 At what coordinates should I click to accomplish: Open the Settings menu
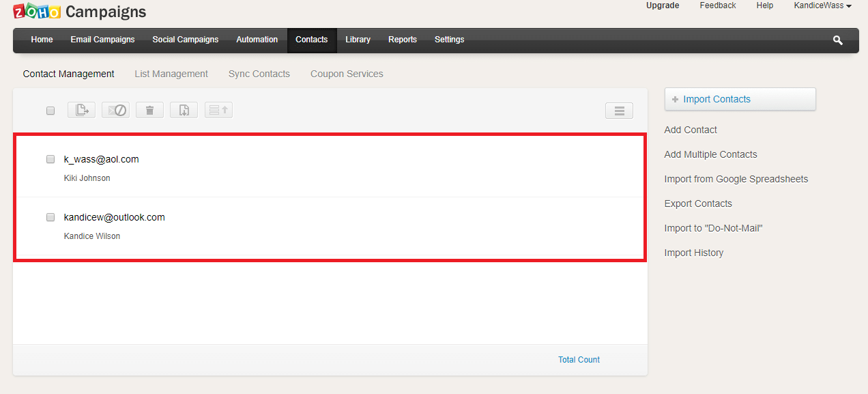coord(450,40)
